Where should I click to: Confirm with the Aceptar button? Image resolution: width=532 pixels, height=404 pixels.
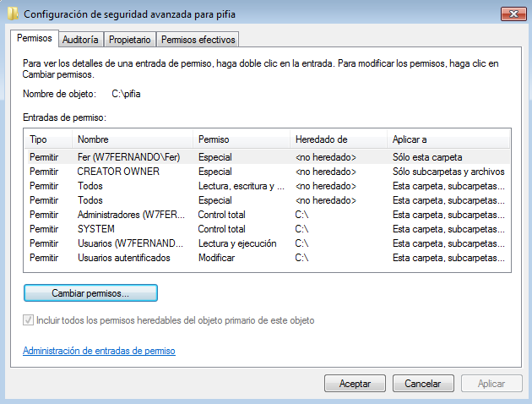[355, 384]
